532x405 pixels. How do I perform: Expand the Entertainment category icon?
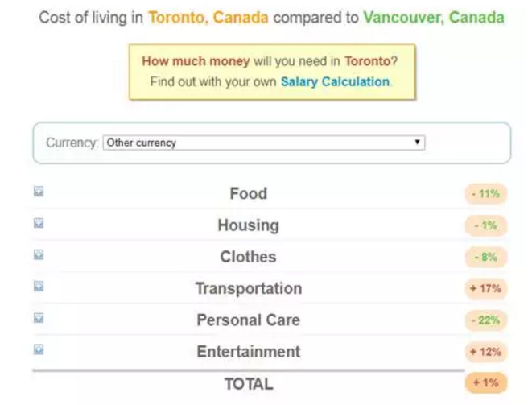[x=39, y=350]
